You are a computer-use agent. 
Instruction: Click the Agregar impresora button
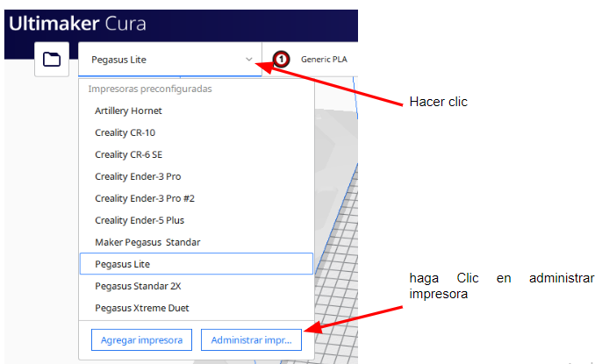141,340
